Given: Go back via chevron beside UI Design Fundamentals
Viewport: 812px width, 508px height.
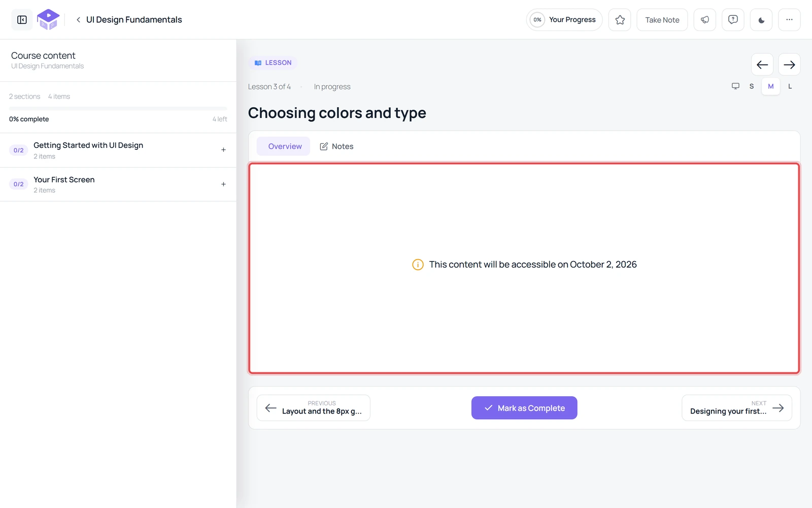Looking at the screenshot, I should [x=78, y=20].
